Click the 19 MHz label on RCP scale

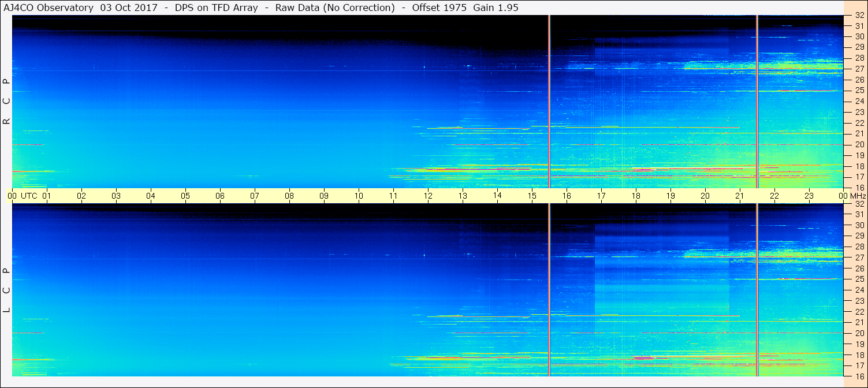859,155
